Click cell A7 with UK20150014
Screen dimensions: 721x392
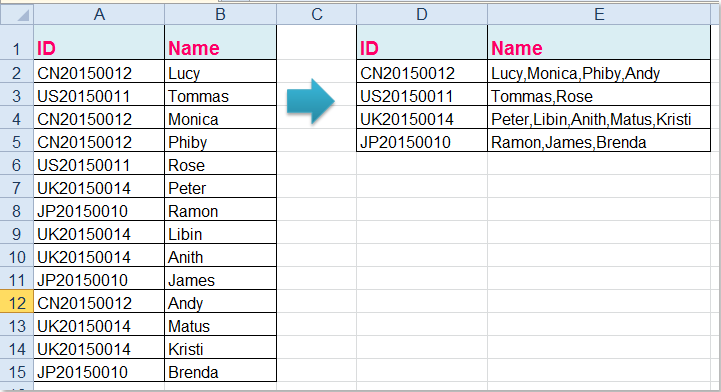(99, 187)
